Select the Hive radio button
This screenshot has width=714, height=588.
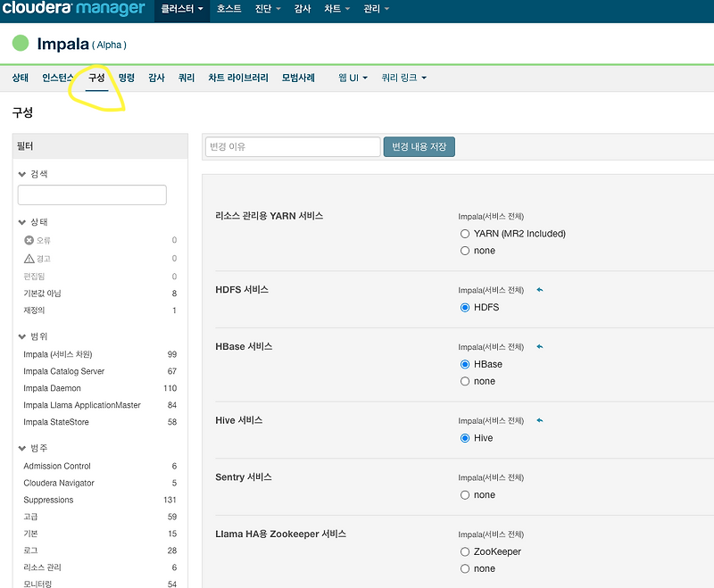coord(464,438)
